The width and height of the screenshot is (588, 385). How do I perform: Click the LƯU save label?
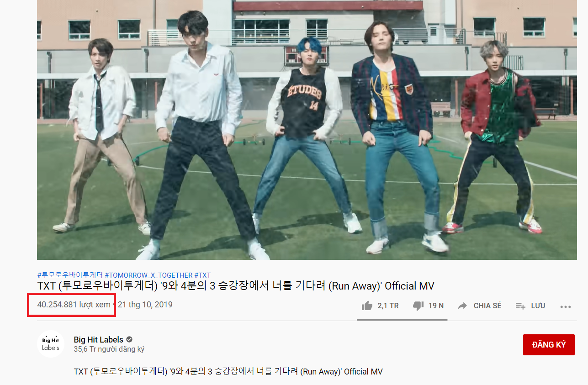pos(538,306)
